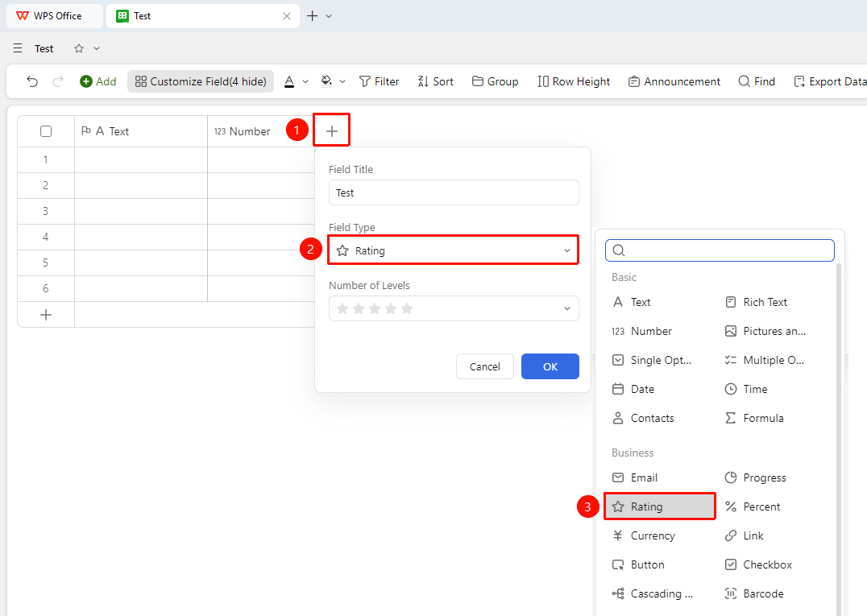Click the Export Data button
Screen dimensions: 867x616
[x=830, y=82]
